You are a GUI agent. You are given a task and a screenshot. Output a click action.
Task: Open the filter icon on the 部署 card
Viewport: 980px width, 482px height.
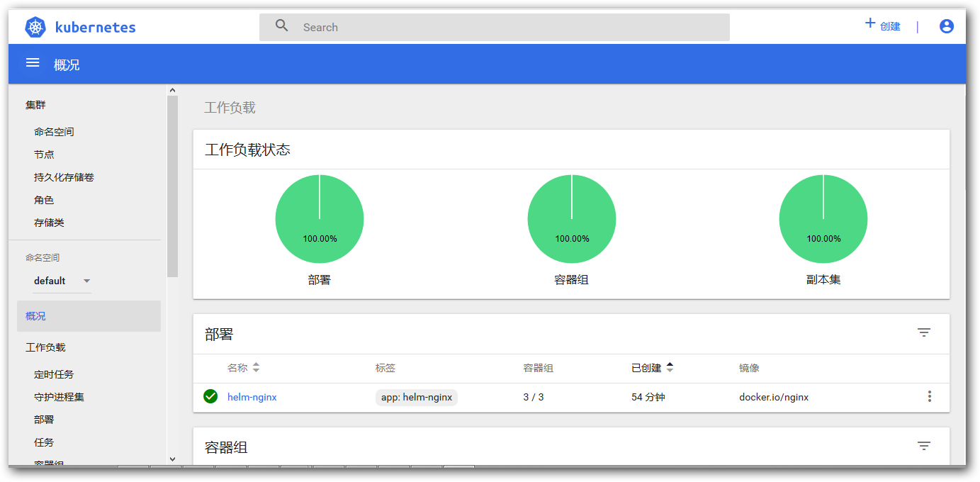click(923, 332)
